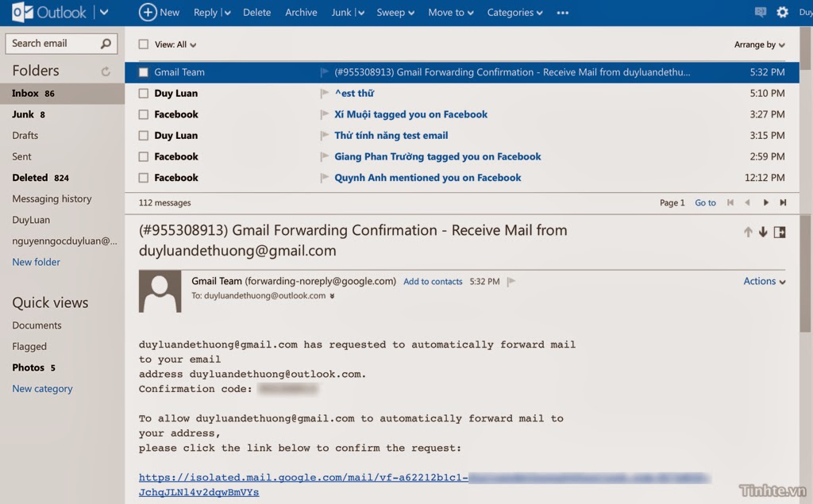
Task: Open the settings gear icon
Action: coord(782,12)
